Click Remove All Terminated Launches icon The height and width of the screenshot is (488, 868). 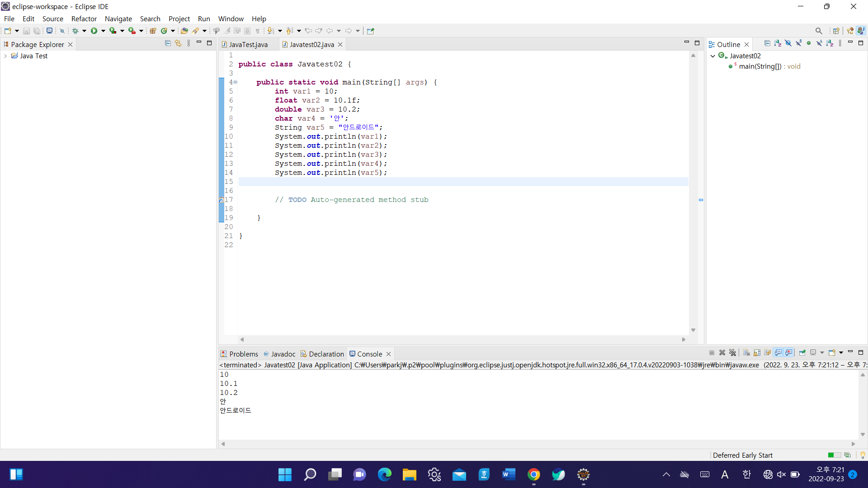(732, 352)
